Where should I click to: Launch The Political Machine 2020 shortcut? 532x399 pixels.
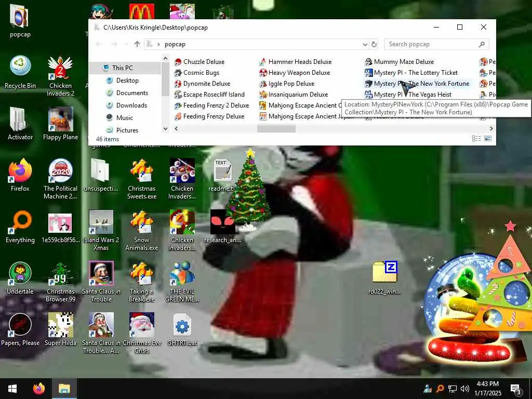[x=60, y=179]
